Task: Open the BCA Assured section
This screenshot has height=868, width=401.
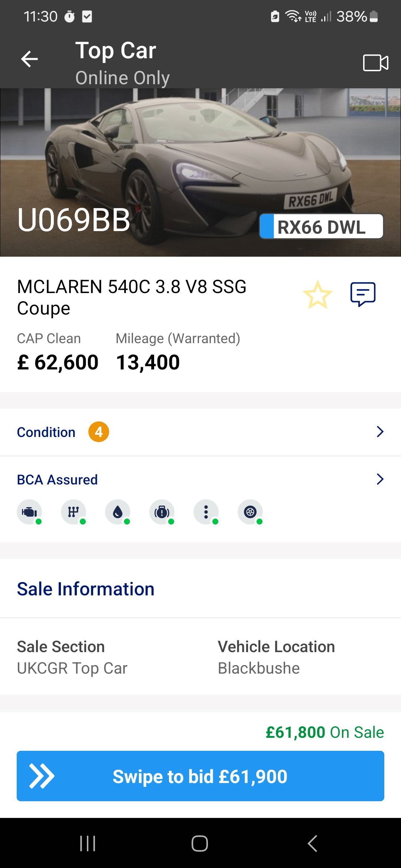Action: [x=58, y=480]
